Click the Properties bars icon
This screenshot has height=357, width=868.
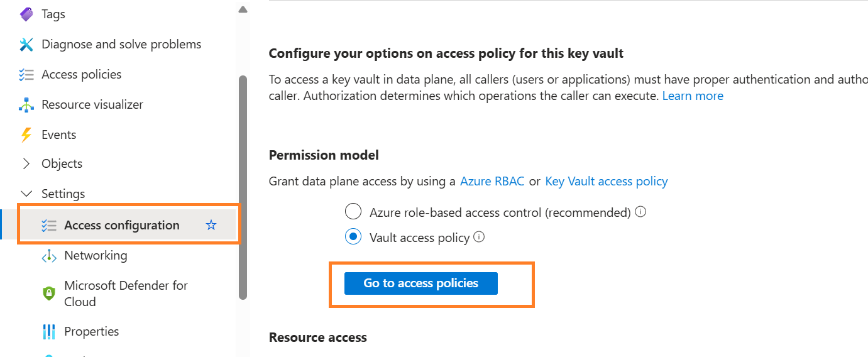[x=49, y=331]
